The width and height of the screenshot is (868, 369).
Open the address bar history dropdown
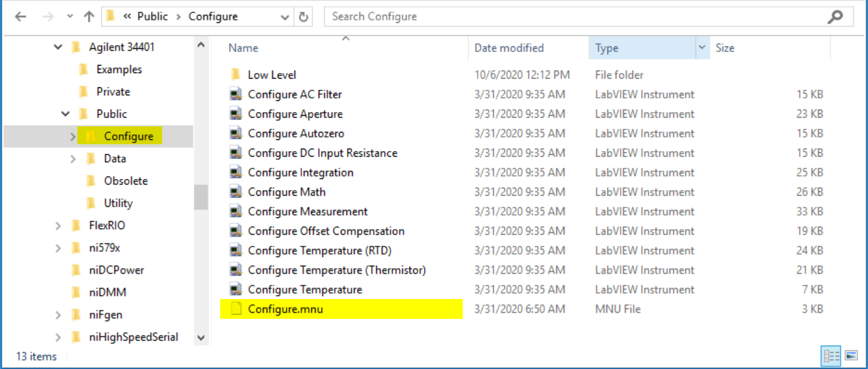285,17
